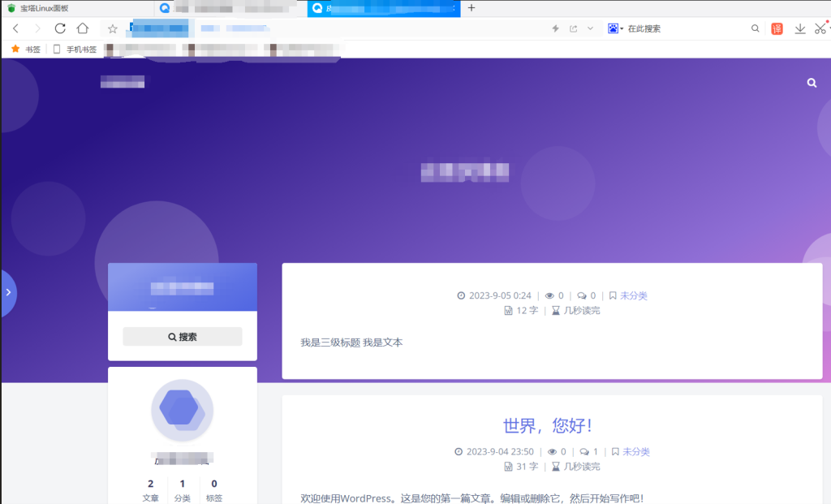Expand the left sidebar with the chevron arrow

(x=8, y=291)
